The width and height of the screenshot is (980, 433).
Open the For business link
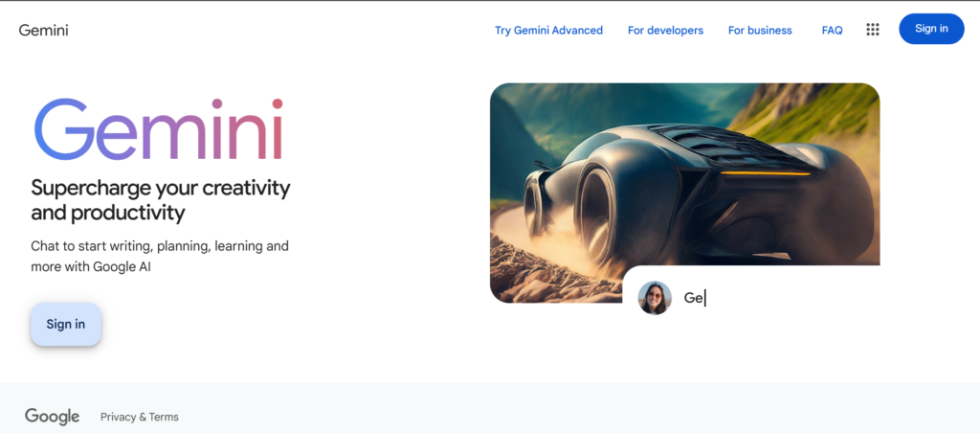tap(760, 30)
